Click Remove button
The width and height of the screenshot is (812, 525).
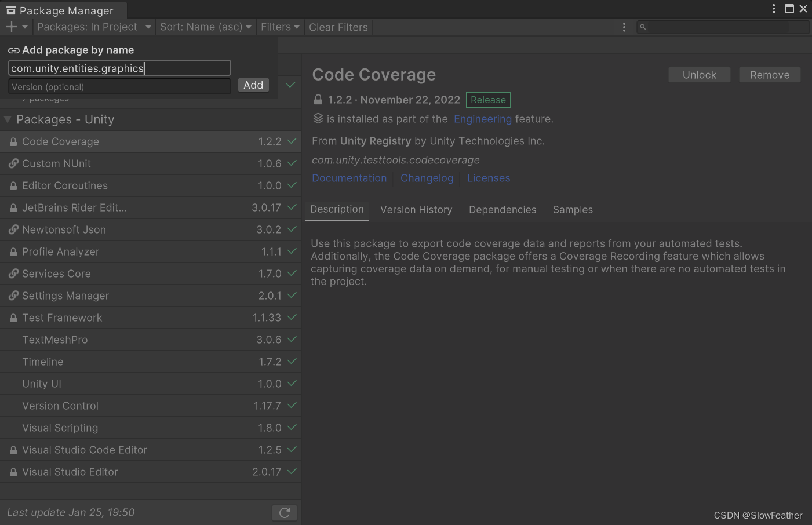770,75
